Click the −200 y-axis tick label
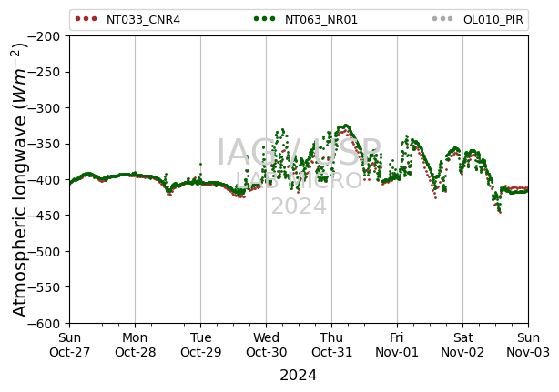 pos(45,36)
